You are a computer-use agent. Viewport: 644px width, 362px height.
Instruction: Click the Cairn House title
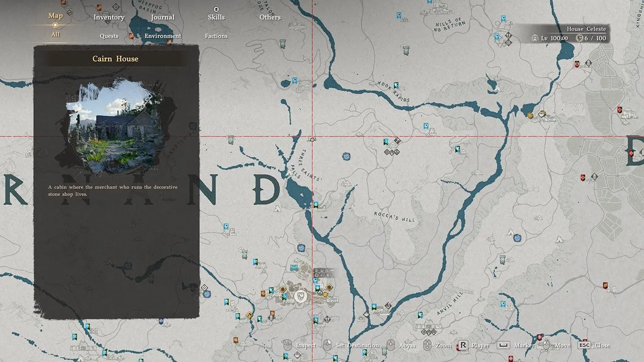(115, 58)
